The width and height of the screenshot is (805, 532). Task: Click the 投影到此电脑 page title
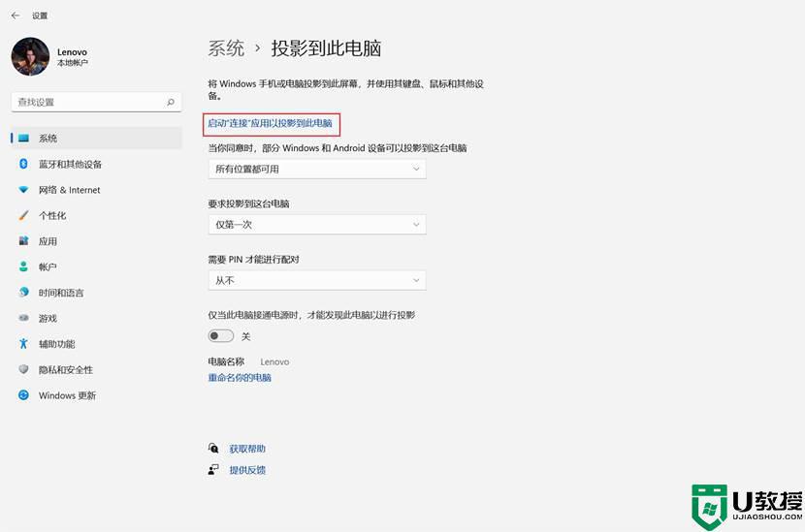[x=326, y=48]
